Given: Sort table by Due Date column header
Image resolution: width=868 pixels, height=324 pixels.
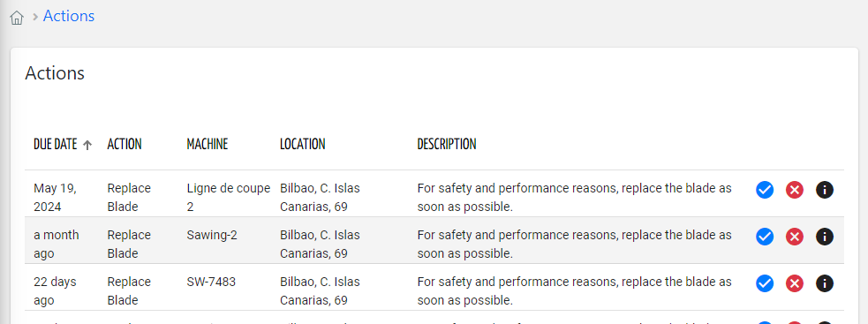Looking at the screenshot, I should (x=56, y=145).
